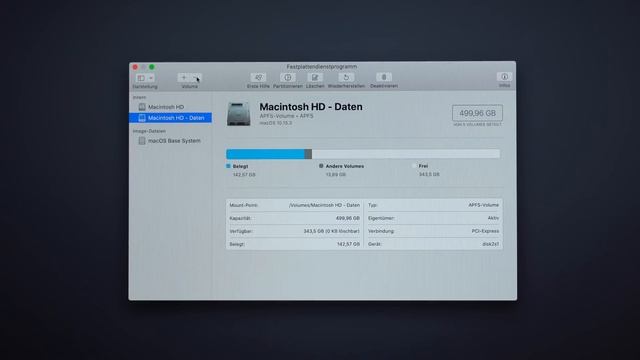Run Erste Hilfe on the volume
The image size is (640, 360).
pyautogui.click(x=258, y=78)
